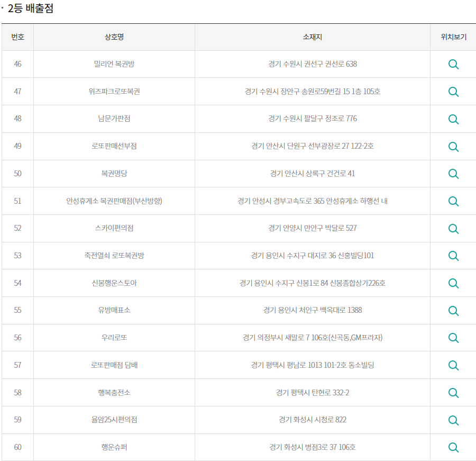Viewport: 476px width, 461px height.
Task: Open location view for 남문가판점
Action: tap(453, 119)
